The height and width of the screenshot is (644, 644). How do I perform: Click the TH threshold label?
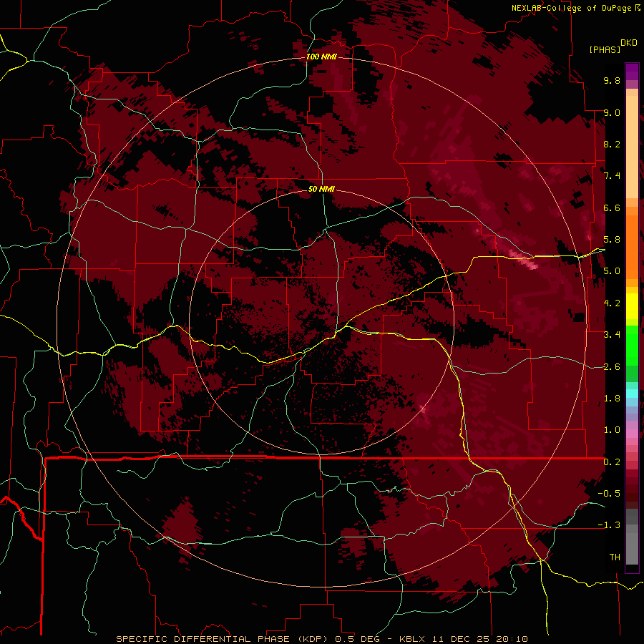(x=615, y=557)
